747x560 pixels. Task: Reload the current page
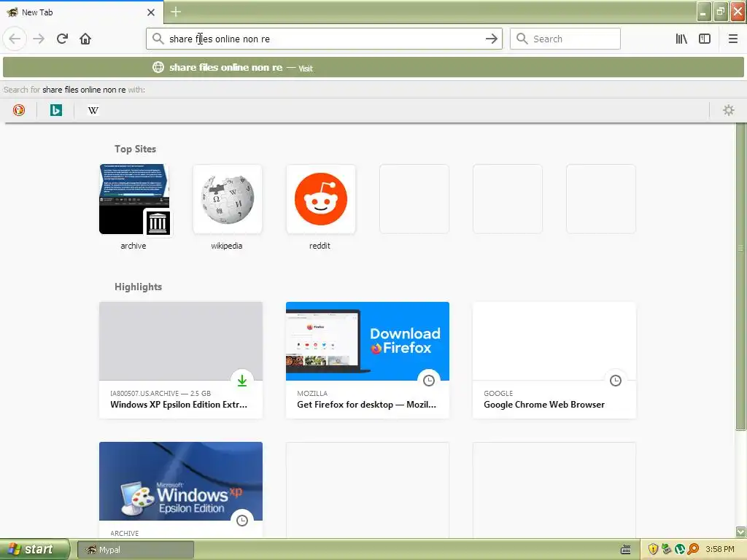coord(62,39)
